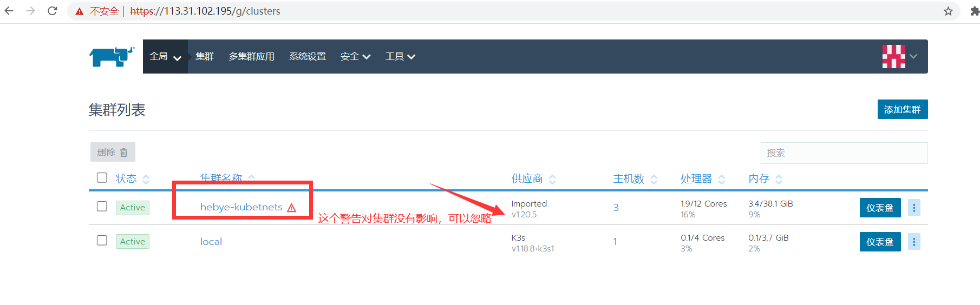Viewport: 980px width, 305px height.
Task: Click the 0.1/4 Cores value
Action: pos(703,238)
